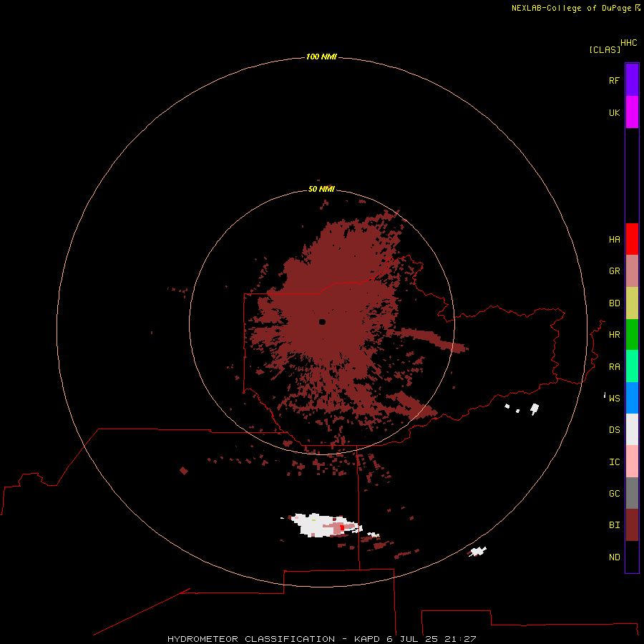Click the red hail pixel in the storm
This screenshot has width=644, height=644.
coord(342,528)
